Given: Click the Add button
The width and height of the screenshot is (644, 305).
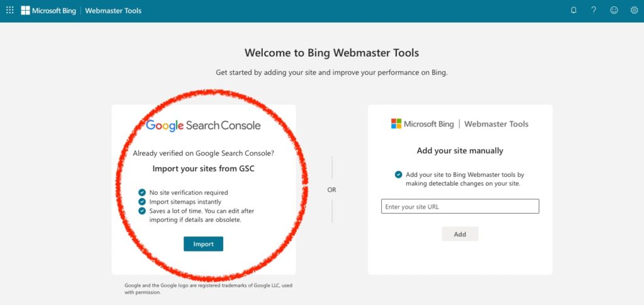Looking at the screenshot, I should click(460, 234).
